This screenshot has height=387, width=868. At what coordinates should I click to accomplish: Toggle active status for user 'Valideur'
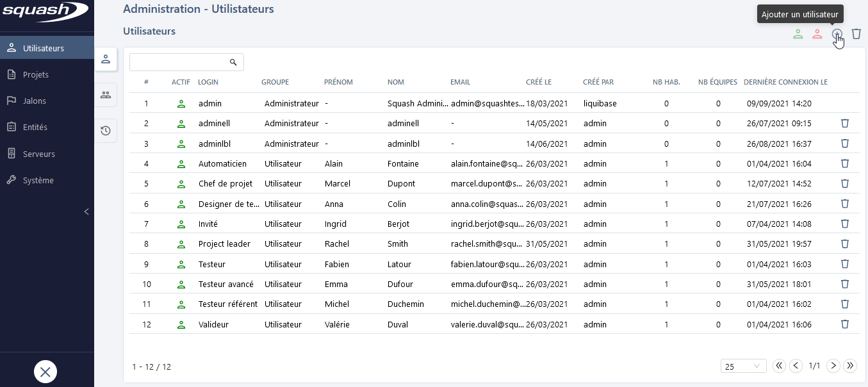point(181,324)
